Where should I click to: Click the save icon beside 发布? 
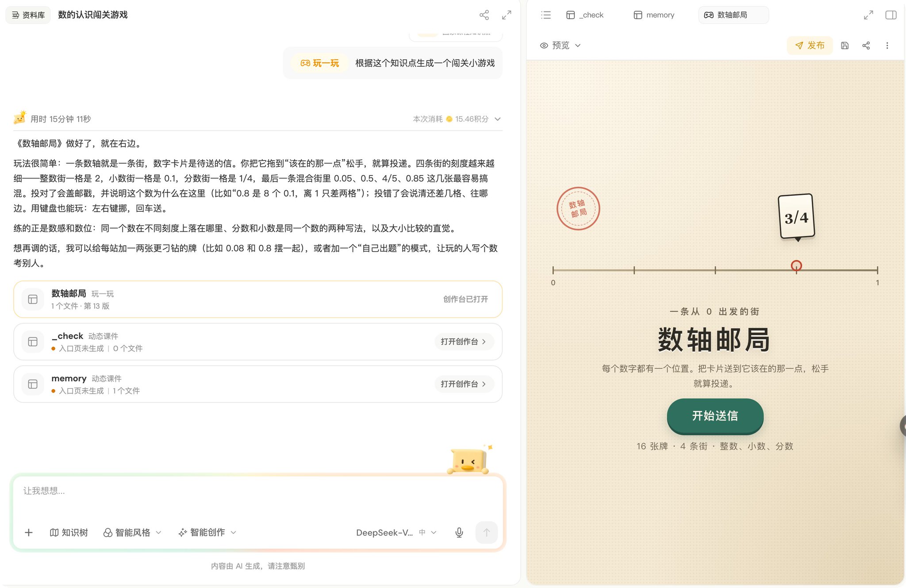[x=845, y=46]
